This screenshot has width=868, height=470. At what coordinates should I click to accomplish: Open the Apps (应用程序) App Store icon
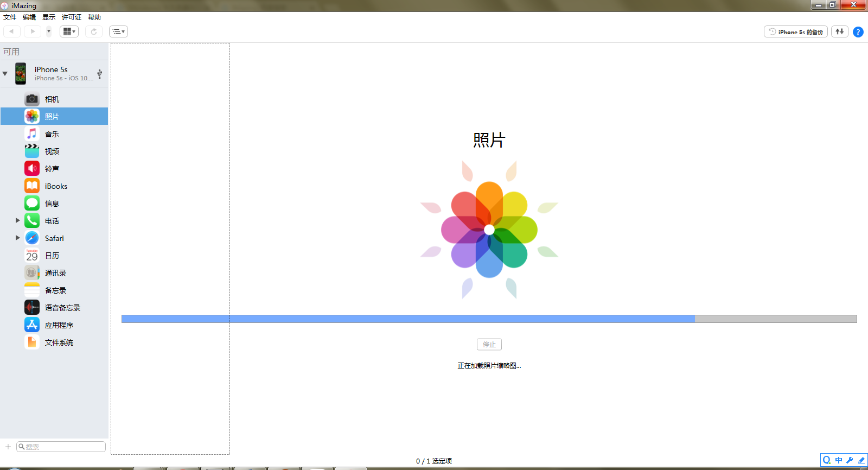coord(32,325)
